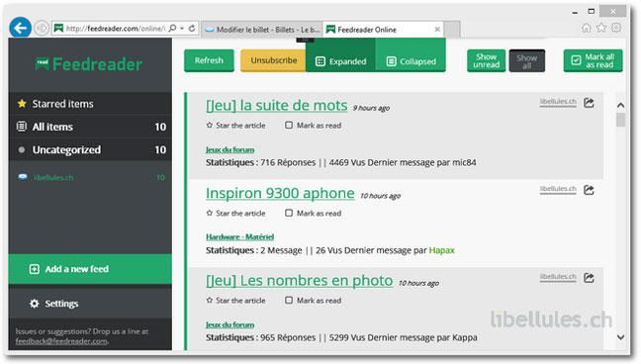
Task: Open browser home page icon
Action: pos(587,28)
